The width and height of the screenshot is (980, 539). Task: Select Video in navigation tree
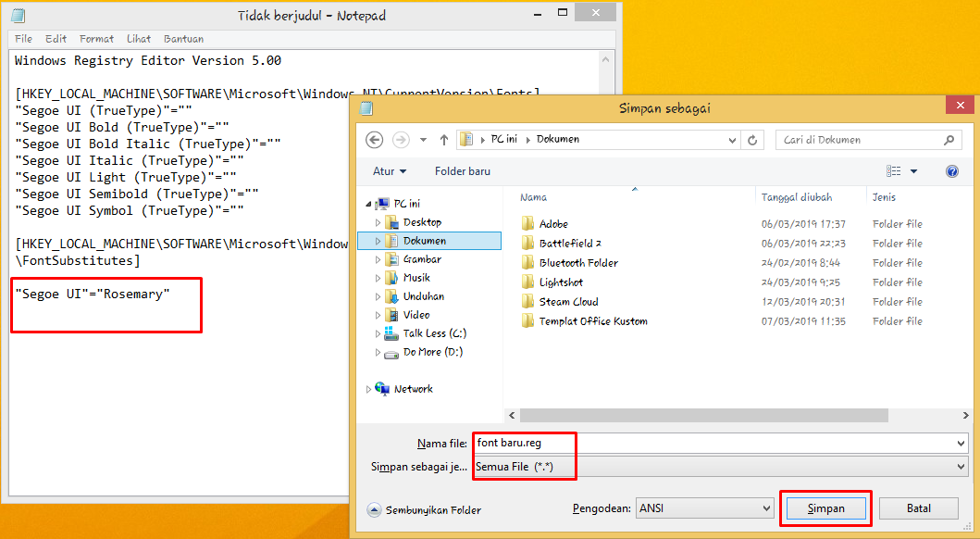point(416,315)
